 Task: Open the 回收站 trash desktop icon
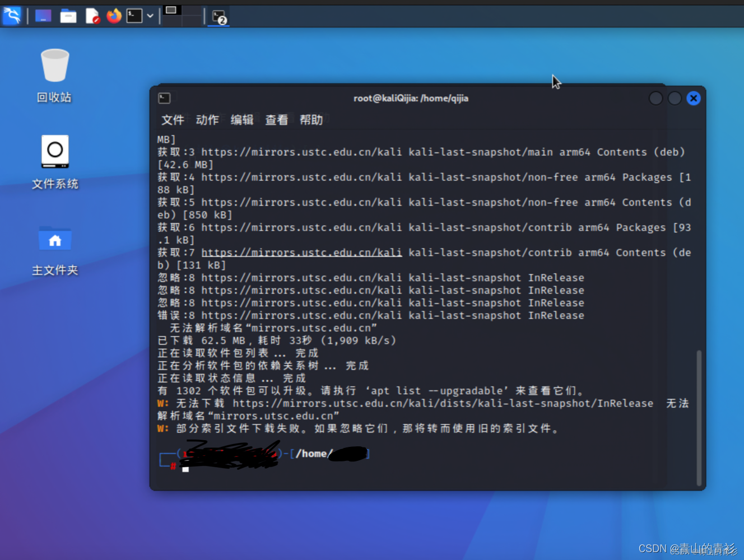click(54, 76)
